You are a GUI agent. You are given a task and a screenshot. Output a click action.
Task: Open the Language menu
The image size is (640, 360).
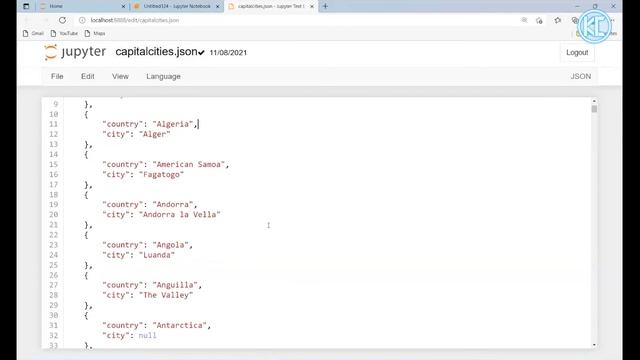click(x=163, y=76)
